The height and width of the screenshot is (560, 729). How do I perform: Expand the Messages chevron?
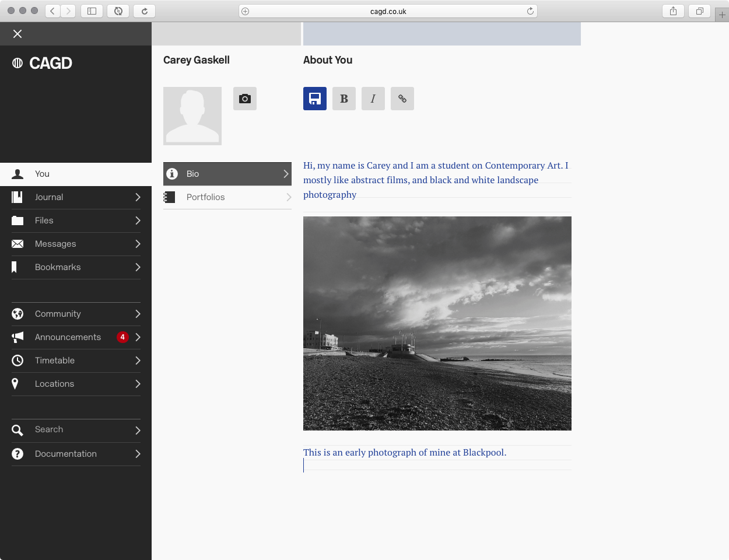(x=138, y=244)
